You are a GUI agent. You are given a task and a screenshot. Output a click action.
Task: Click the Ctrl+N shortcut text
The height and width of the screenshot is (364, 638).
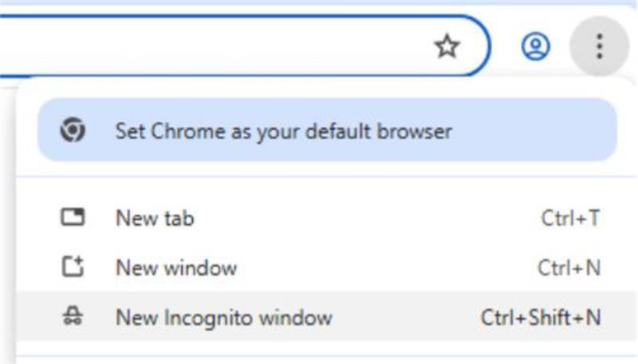click(x=569, y=268)
